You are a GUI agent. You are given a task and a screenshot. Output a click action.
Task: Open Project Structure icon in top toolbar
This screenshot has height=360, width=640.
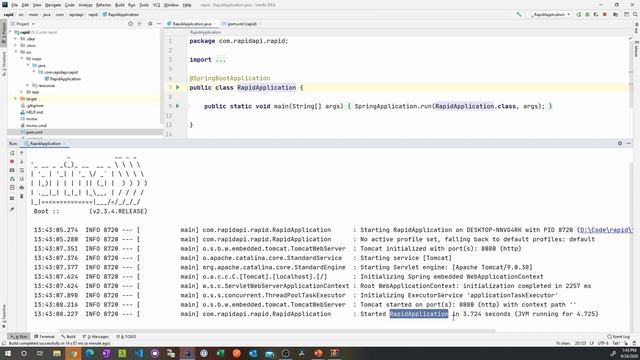click(616, 14)
